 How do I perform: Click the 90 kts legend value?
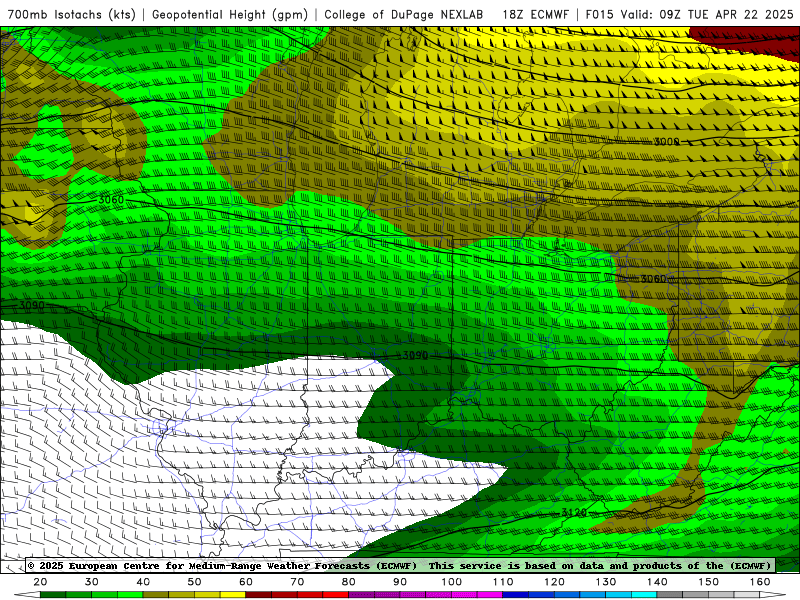pyautogui.click(x=400, y=582)
